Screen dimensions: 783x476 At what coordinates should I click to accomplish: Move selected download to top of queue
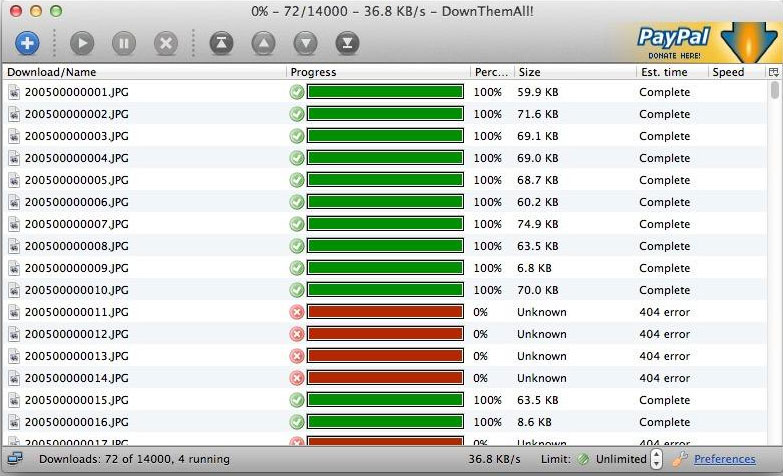click(221, 43)
